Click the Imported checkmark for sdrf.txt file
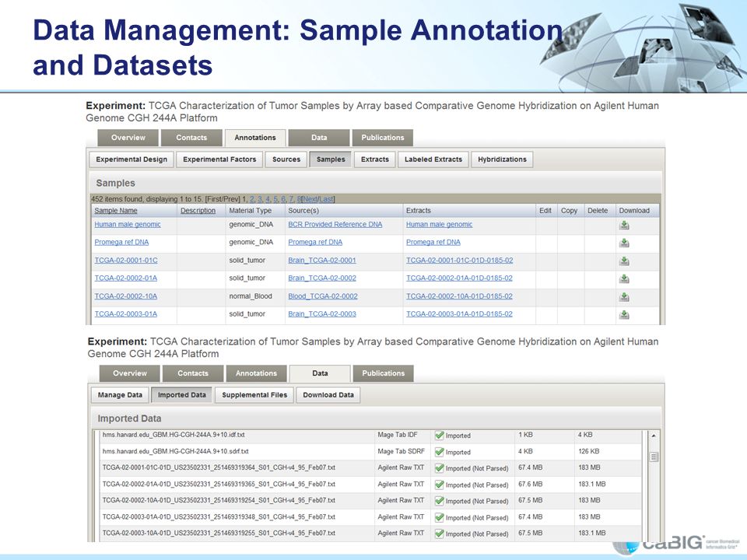This screenshot has width=747, height=560. [x=439, y=452]
